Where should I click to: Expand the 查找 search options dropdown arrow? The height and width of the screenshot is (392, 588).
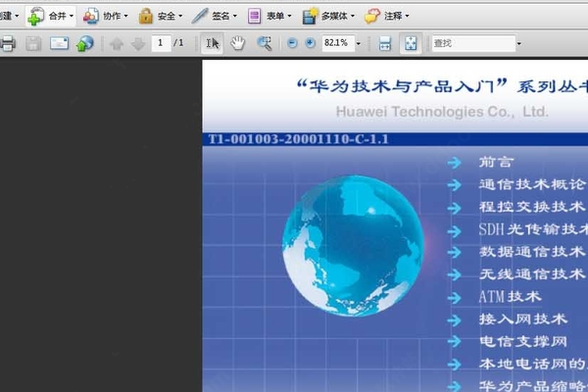519,44
